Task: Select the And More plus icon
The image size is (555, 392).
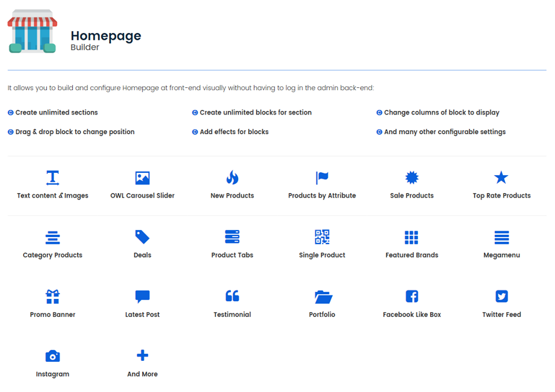Action: [142, 355]
